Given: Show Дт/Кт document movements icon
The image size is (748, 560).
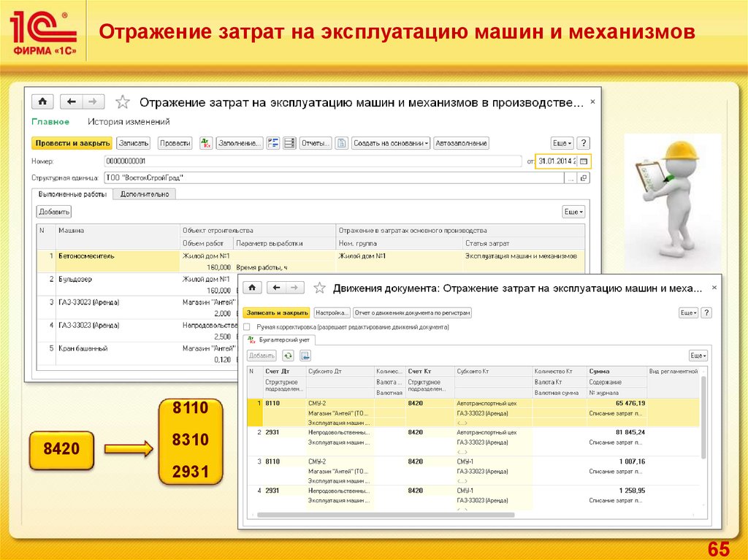Looking at the screenshot, I should point(206,143).
